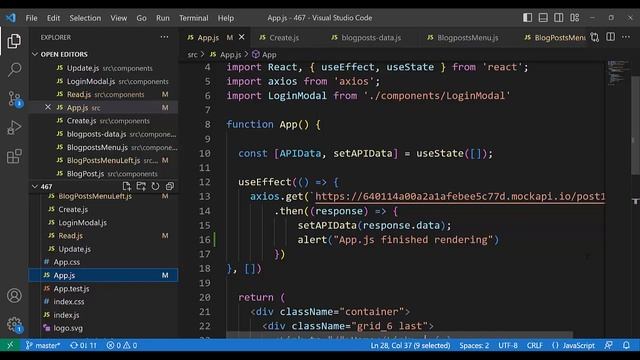640x360 pixels.
Task: Change line ending via CRLF indicator
Action: coord(534,345)
